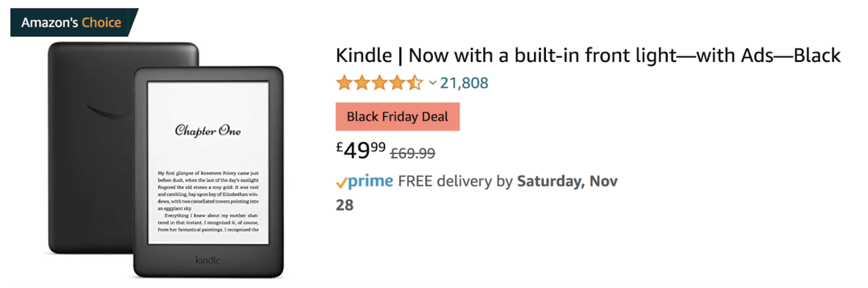Expand rating breakdown chevron beside stars

(432, 83)
